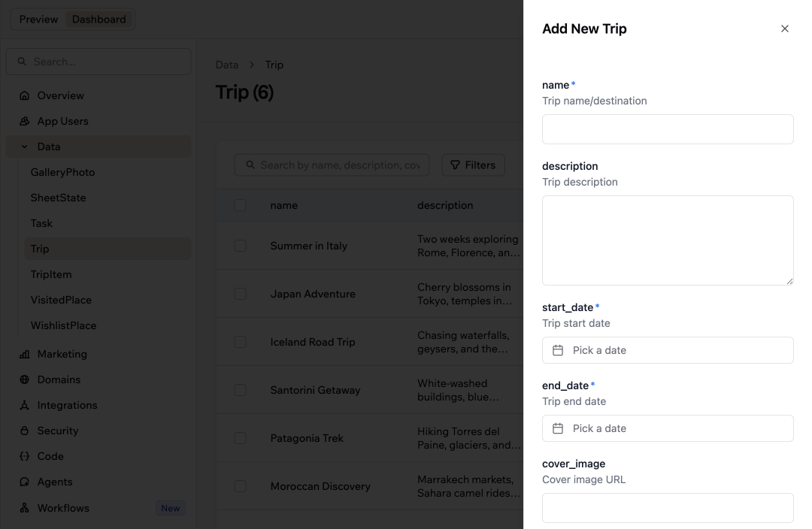
Task: Open Security via the lock icon
Action: (x=24, y=431)
